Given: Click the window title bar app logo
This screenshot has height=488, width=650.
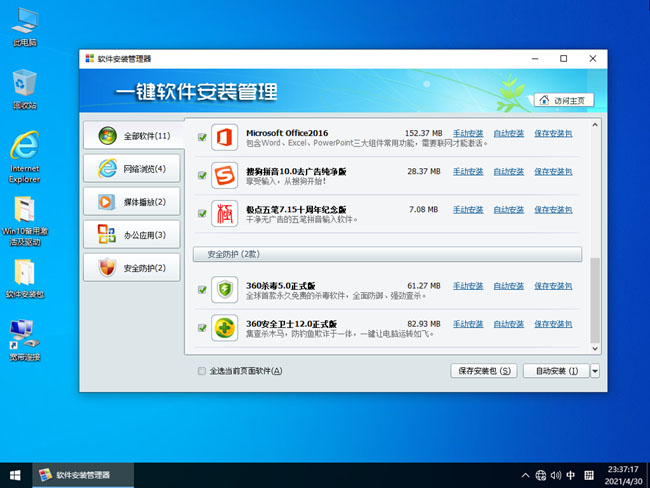Looking at the screenshot, I should click(x=90, y=58).
